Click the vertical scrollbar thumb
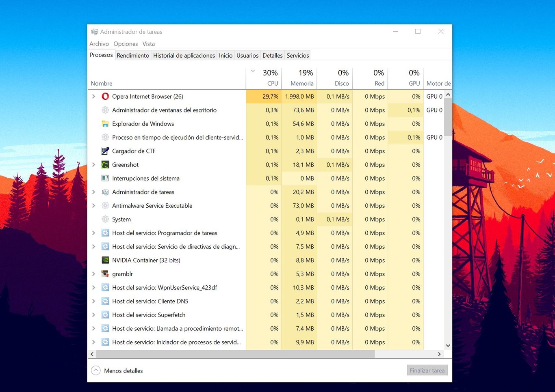This screenshot has height=392, width=555. pos(448,117)
